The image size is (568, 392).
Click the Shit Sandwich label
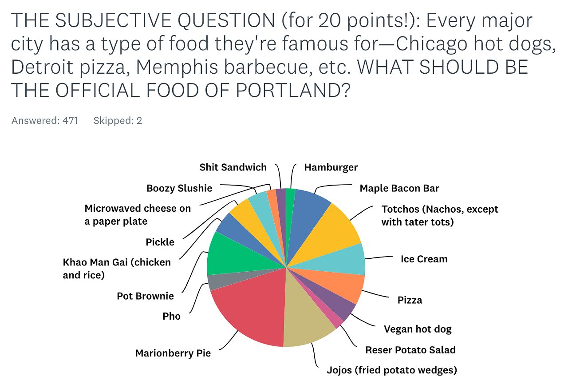[x=233, y=167]
